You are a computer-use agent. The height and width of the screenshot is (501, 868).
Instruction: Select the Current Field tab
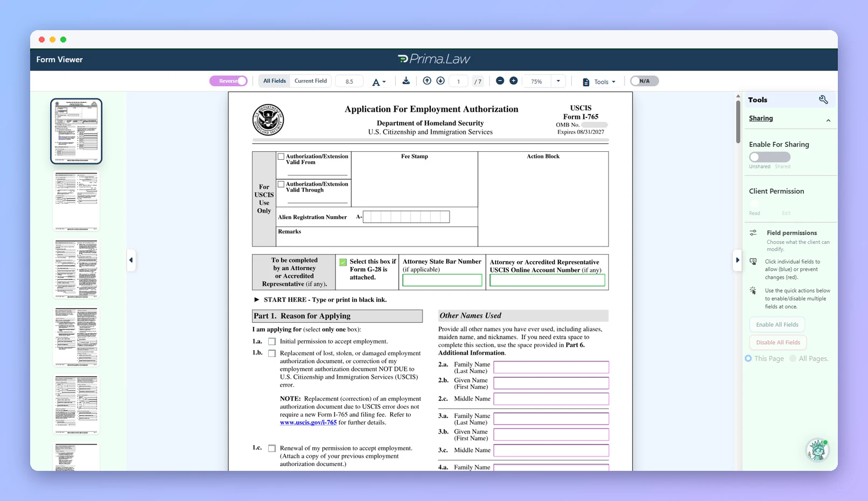(x=311, y=81)
